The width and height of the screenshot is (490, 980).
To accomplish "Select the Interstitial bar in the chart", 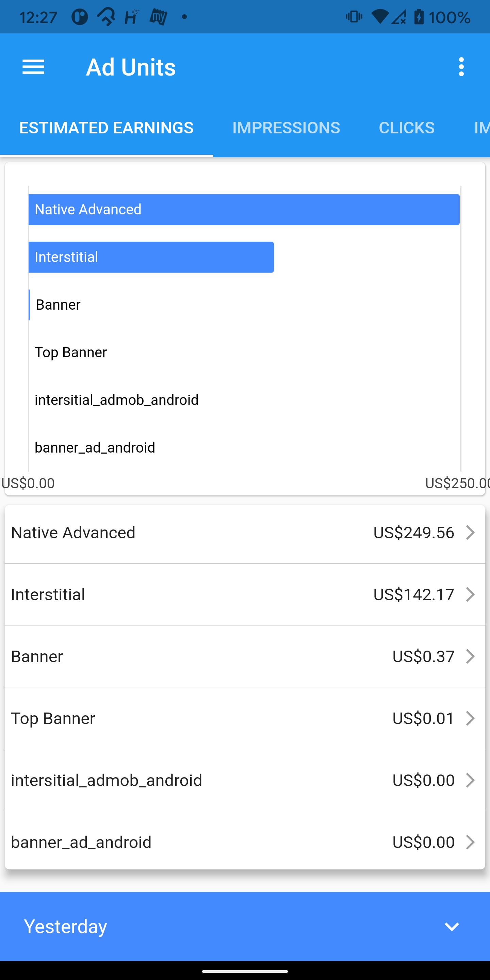I will pos(151,257).
